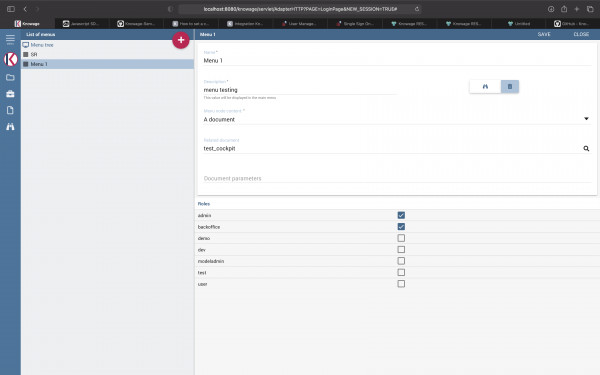Click the square icon beside SR
The image size is (600, 375).
coord(26,54)
